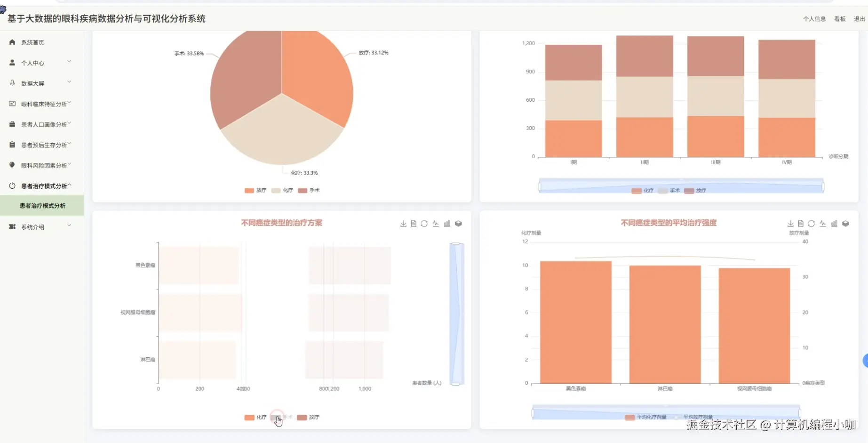
Task: Expand the 患者预后生存分析 menu
Action: (69, 144)
